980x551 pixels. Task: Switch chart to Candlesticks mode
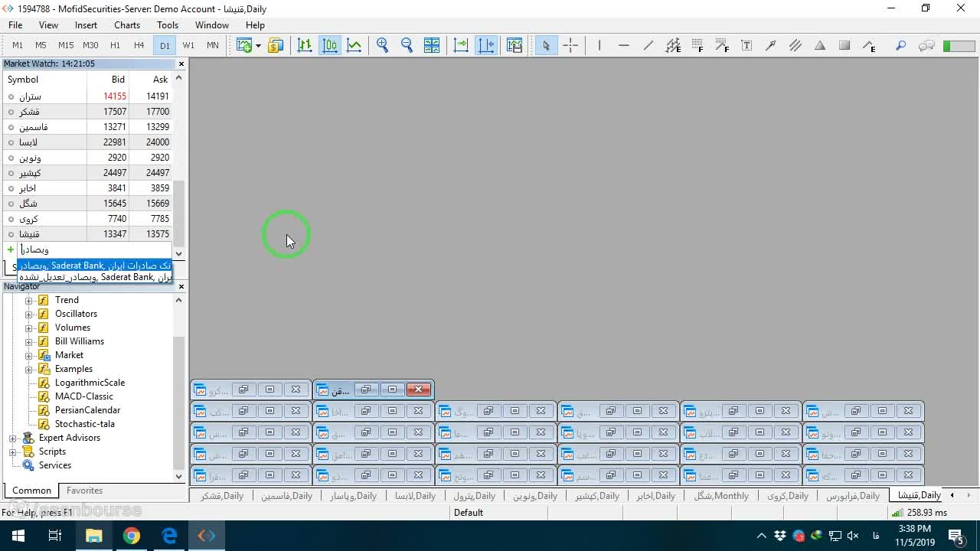330,46
